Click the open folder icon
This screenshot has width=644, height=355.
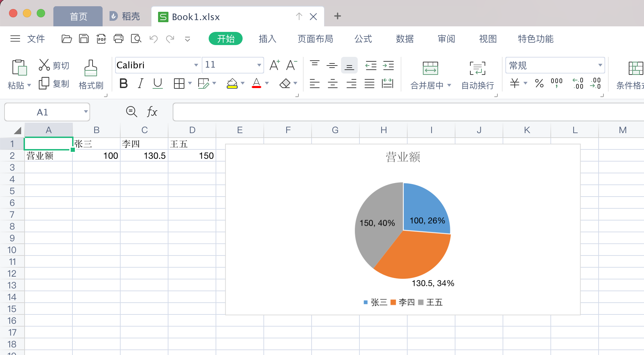tap(67, 38)
